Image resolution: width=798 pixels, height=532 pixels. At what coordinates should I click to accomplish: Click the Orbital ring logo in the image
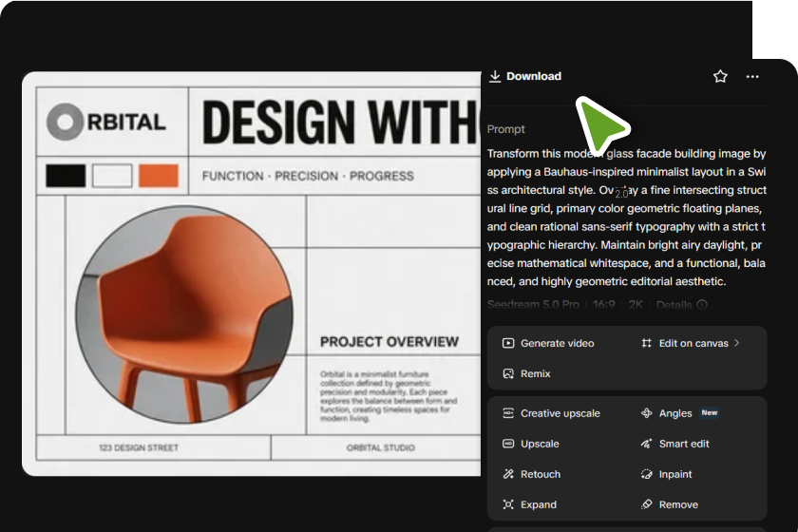[65, 122]
